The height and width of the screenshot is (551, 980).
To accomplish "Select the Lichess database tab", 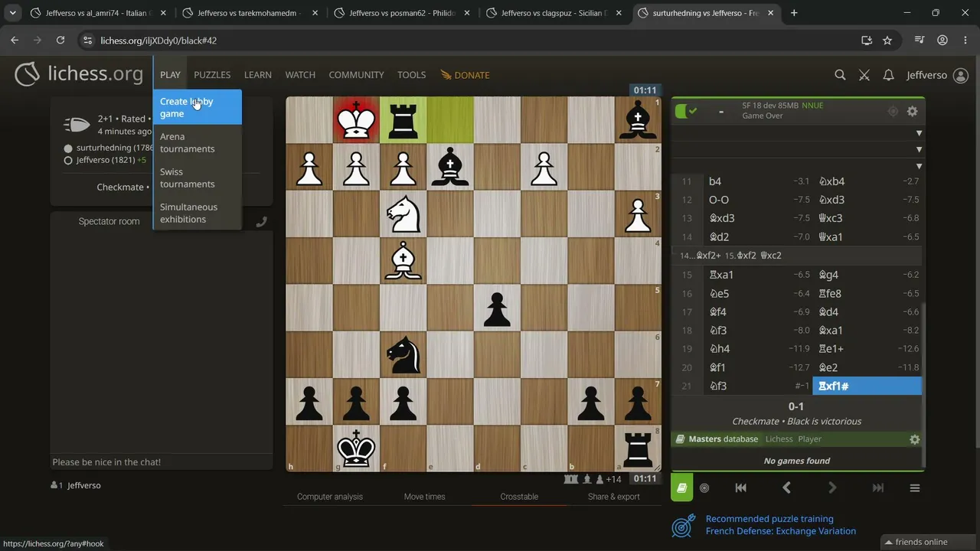I will click(779, 439).
